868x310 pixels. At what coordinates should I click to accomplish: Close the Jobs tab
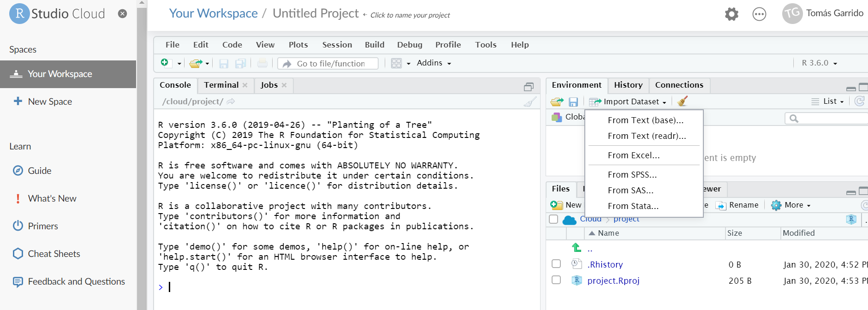(x=284, y=85)
